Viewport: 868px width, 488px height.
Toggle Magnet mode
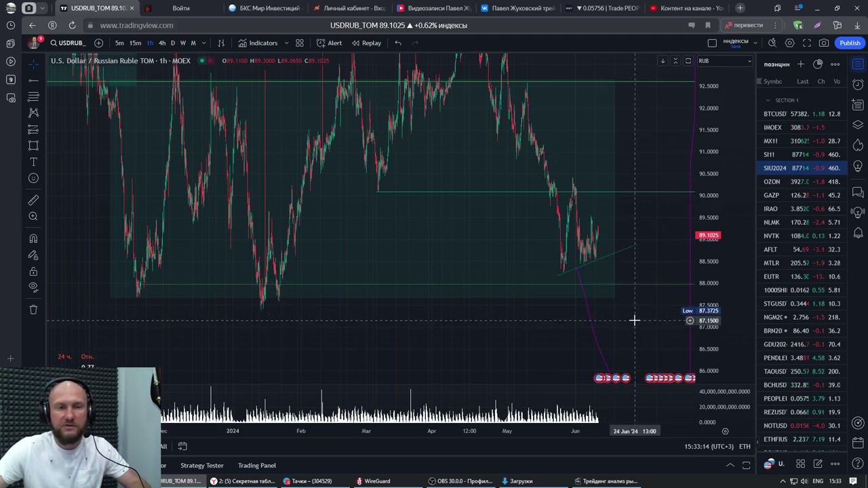point(33,239)
